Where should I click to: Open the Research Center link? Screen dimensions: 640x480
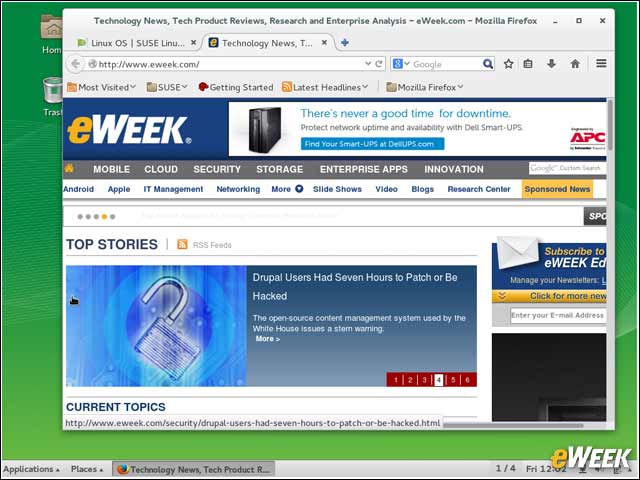tap(479, 189)
